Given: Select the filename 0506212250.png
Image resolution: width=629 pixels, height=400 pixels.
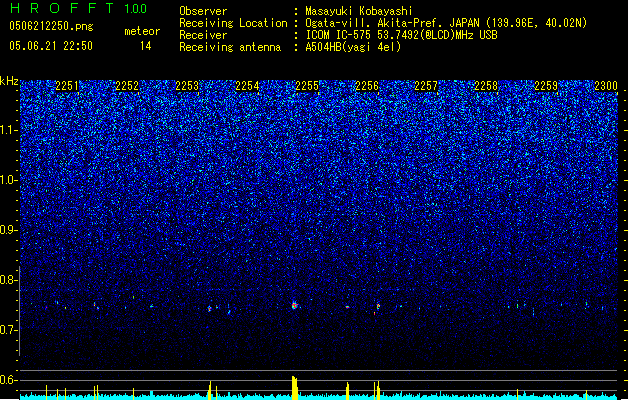Looking at the screenshot, I should 51,27.
